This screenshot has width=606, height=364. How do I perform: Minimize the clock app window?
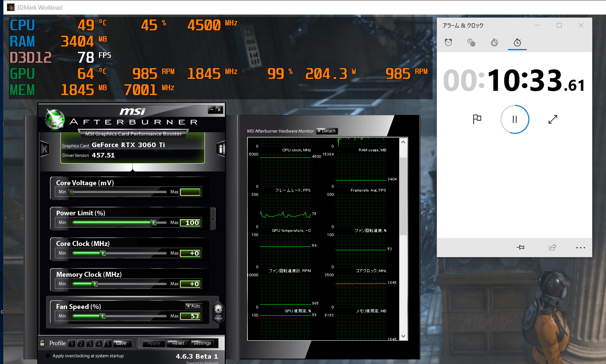(537, 25)
